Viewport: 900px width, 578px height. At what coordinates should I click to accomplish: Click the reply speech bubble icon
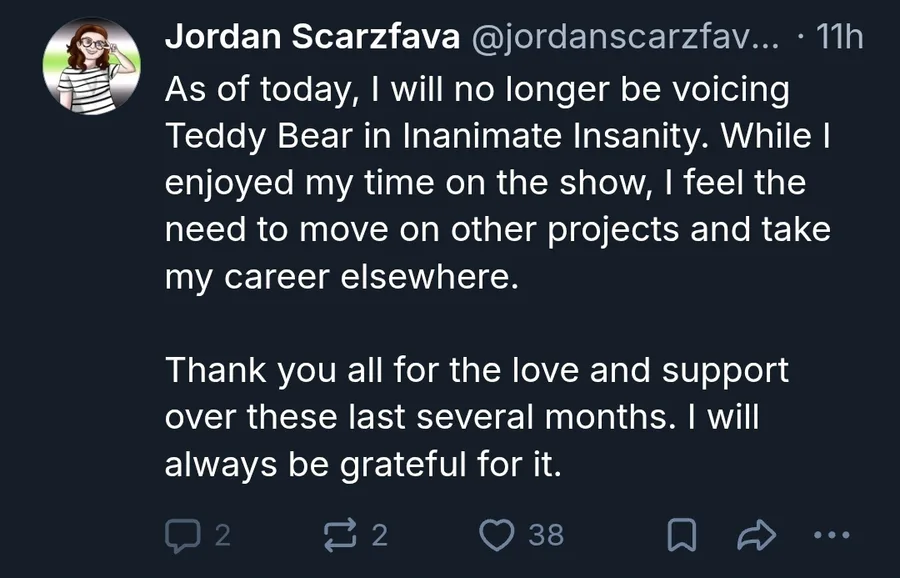point(182,536)
